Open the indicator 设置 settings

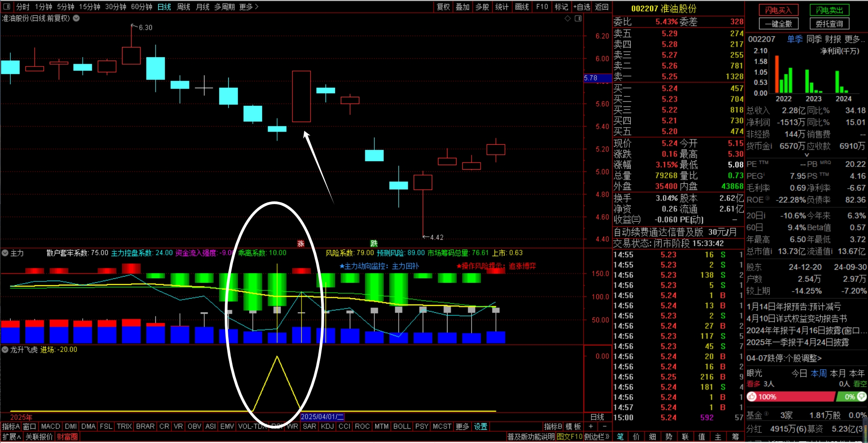[481, 426]
